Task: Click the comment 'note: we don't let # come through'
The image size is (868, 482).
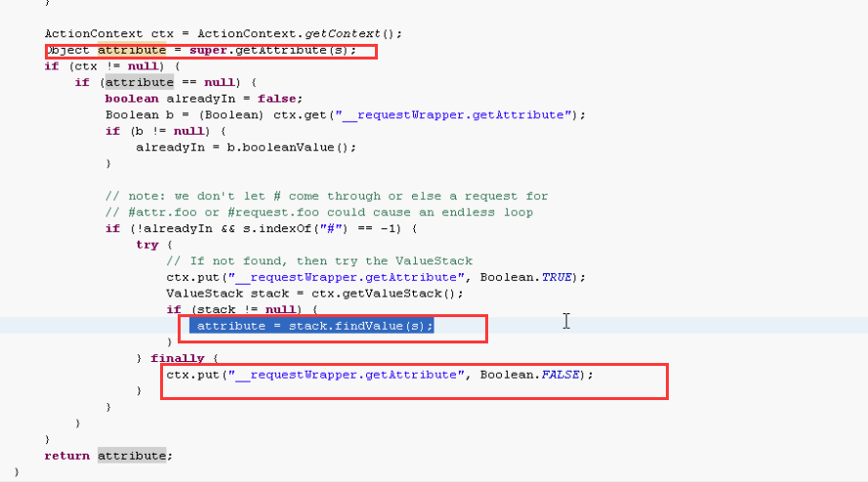Action: click(327, 196)
